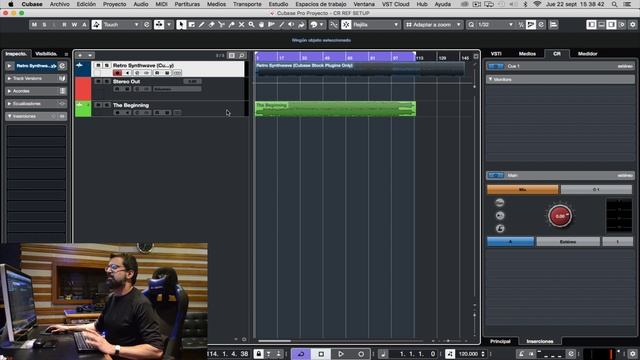Toggle global Solo S state button
Viewport: 640px width, 360px height.
(x=44, y=24)
